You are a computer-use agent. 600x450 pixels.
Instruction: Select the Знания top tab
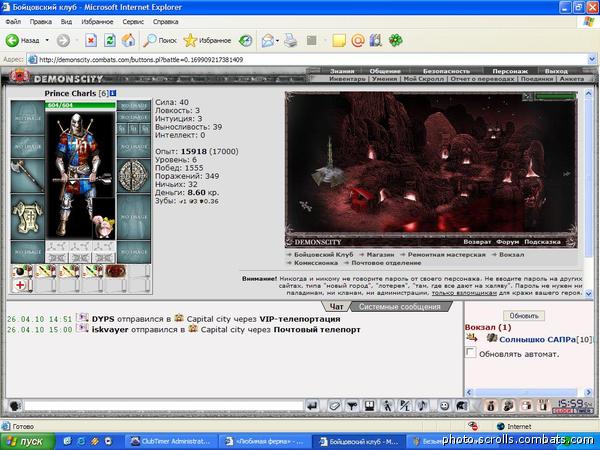342,71
